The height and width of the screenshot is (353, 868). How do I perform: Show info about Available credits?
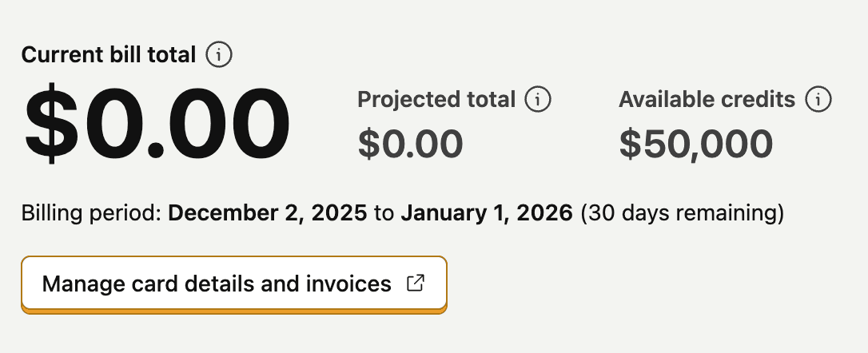(818, 100)
